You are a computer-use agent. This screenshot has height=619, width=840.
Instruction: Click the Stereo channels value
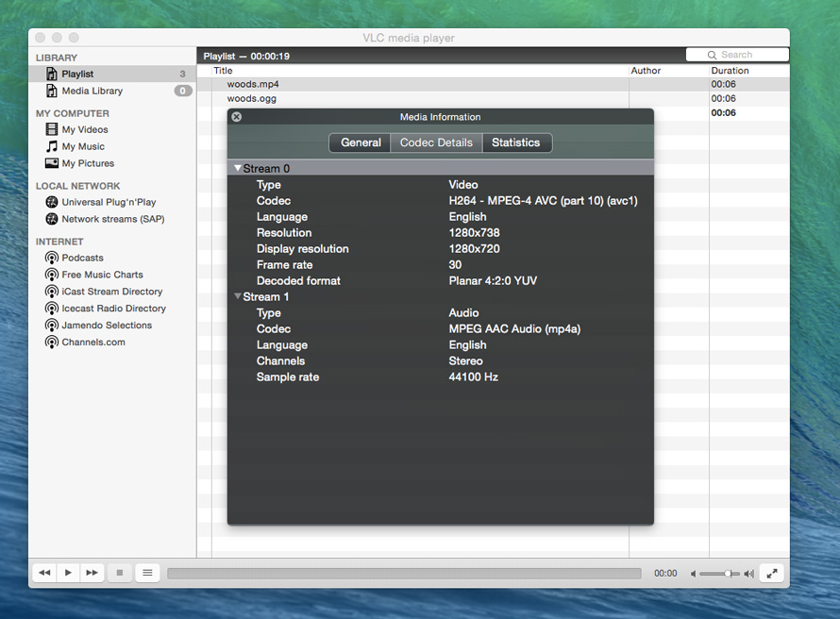465,360
